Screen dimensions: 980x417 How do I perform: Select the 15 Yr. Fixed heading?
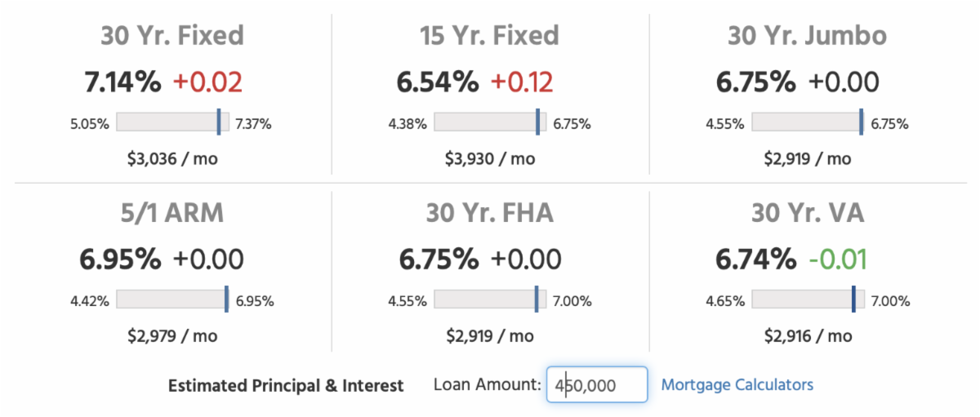pos(489,36)
